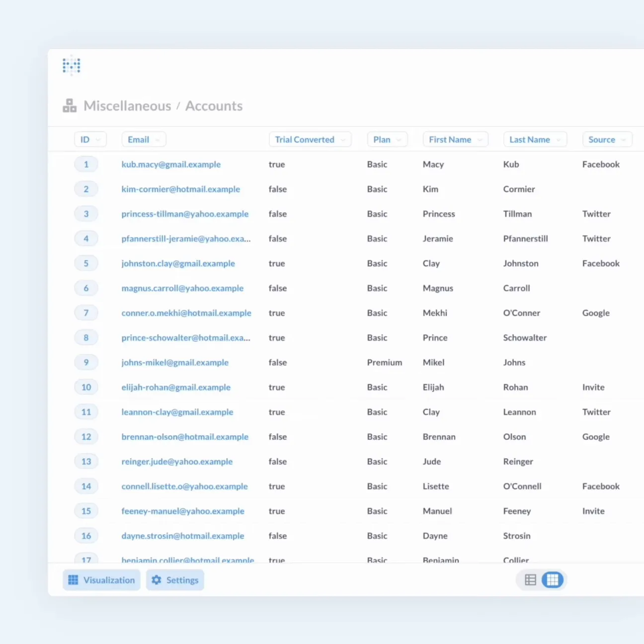
Task: Click the Metabase dotted logo icon
Action: 72,65
